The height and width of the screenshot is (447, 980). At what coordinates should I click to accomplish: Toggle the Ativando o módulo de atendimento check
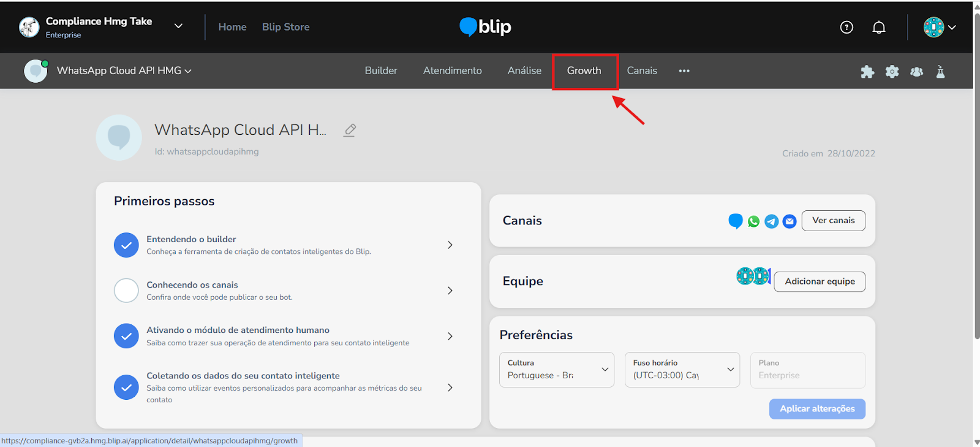coord(126,336)
